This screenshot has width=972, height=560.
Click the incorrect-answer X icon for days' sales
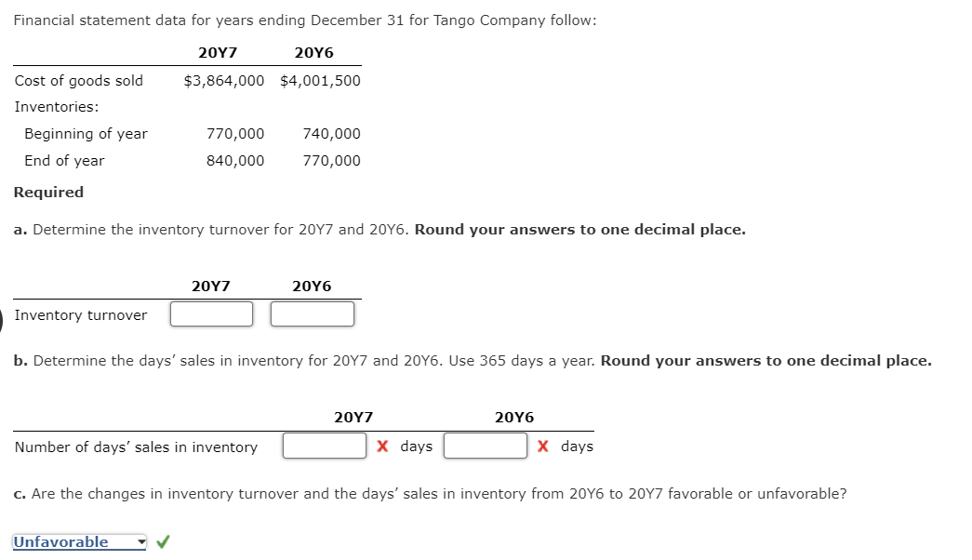point(382,446)
